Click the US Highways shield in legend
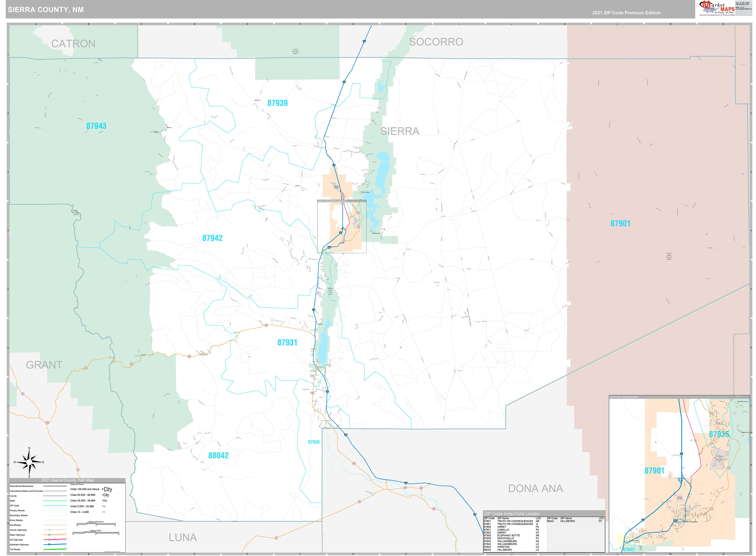756x556 pixels. tap(49, 540)
